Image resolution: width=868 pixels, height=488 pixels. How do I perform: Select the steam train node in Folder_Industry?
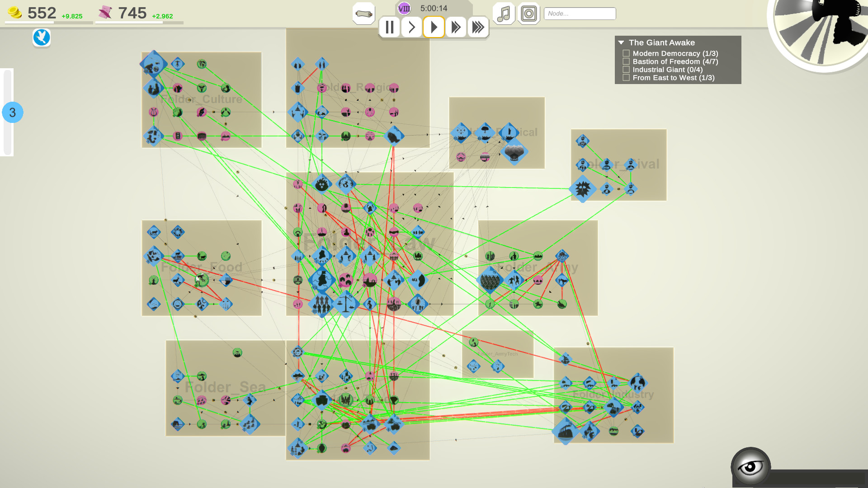point(566,431)
